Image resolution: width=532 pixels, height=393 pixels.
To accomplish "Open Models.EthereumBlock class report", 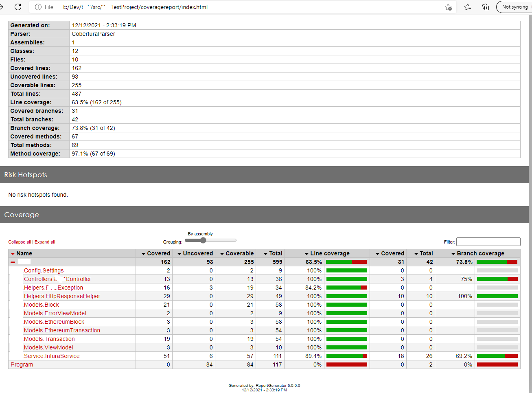I will pos(53,322).
